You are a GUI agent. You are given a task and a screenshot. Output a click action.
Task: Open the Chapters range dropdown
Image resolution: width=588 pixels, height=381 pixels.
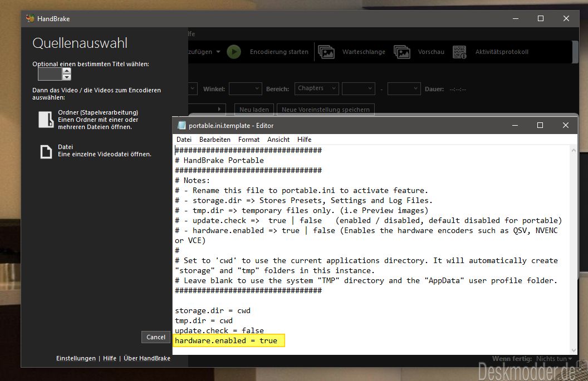click(316, 88)
